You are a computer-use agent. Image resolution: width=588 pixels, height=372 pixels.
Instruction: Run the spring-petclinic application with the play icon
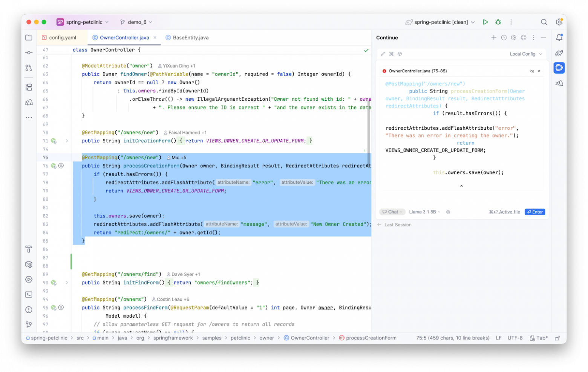click(485, 22)
